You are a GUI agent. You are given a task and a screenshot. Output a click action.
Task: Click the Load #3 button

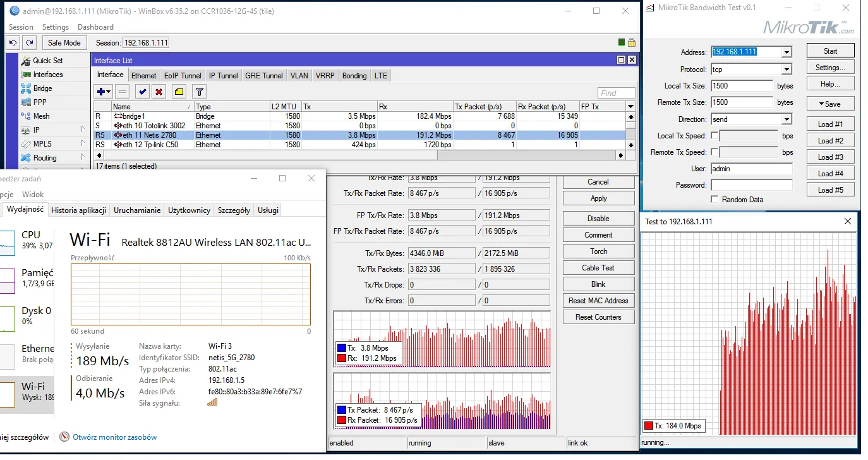coord(830,157)
